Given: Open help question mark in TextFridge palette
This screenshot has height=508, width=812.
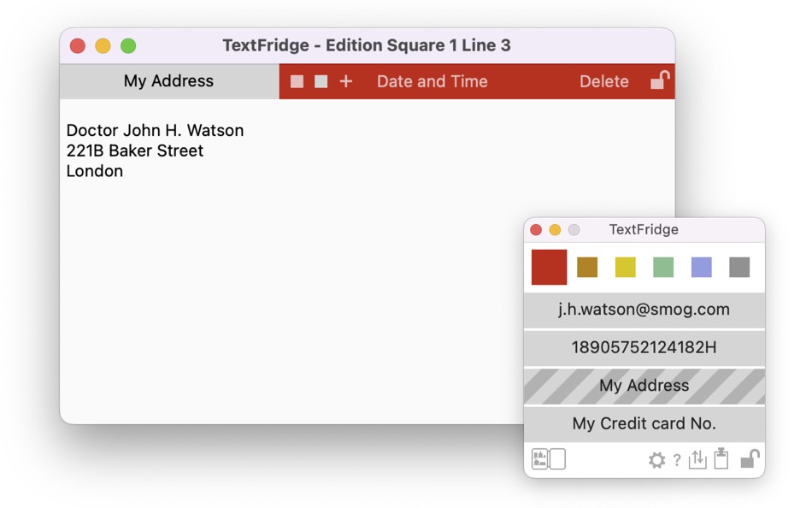Looking at the screenshot, I should (x=677, y=460).
